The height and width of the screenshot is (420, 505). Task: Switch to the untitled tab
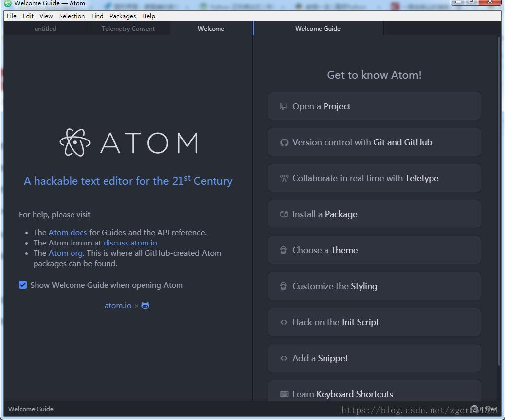45,28
